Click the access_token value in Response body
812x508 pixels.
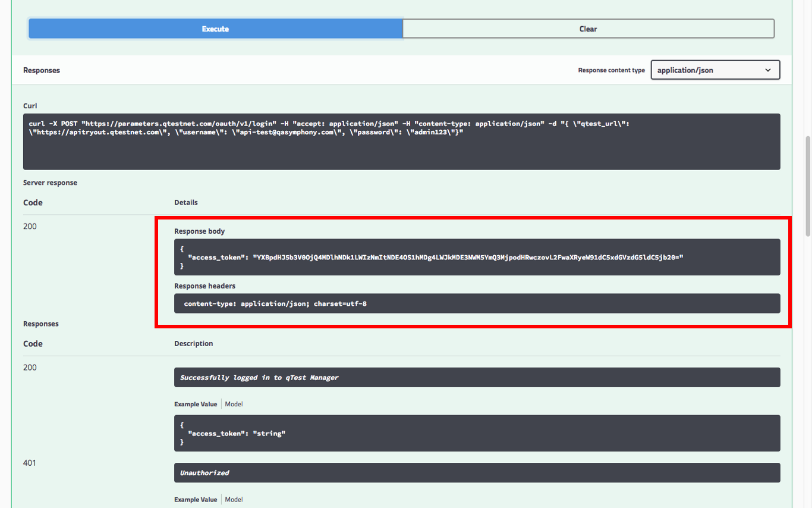[468, 257]
